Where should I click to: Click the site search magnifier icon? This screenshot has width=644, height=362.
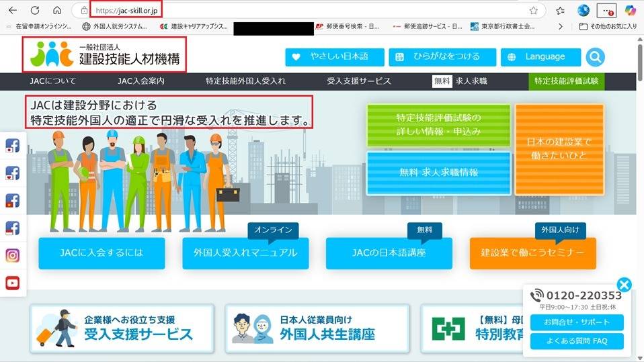(595, 57)
